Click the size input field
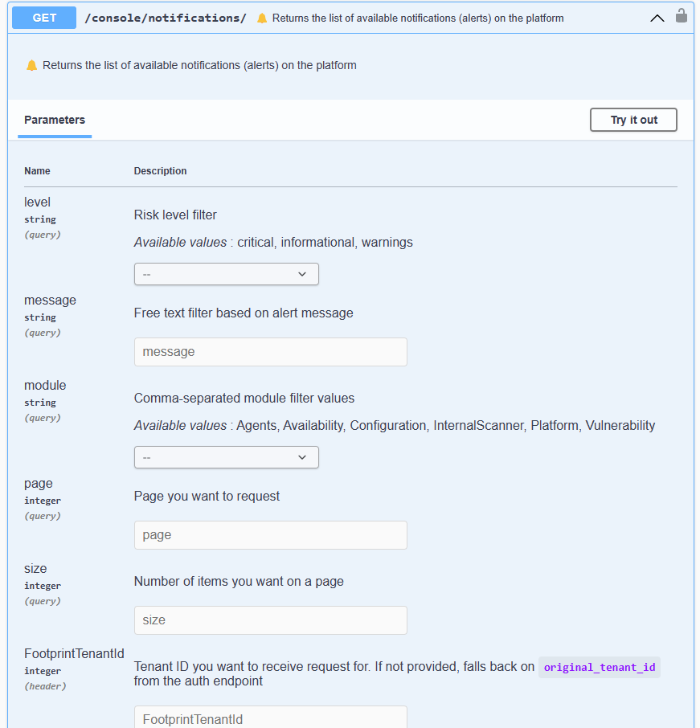Screen dimensions: 700x728 pos(270,620)
